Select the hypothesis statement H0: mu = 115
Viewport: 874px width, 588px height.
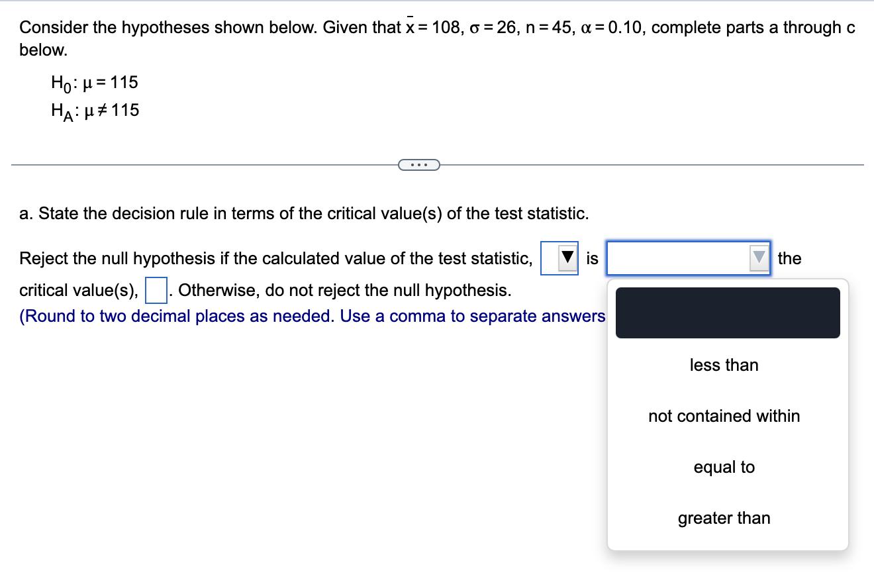click(95, 82)
